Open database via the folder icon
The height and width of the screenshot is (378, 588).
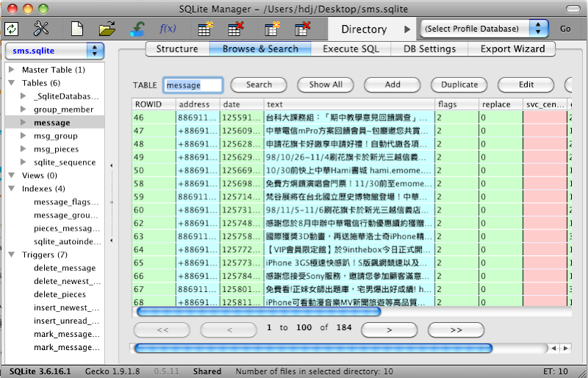click(x=107, y=29)
